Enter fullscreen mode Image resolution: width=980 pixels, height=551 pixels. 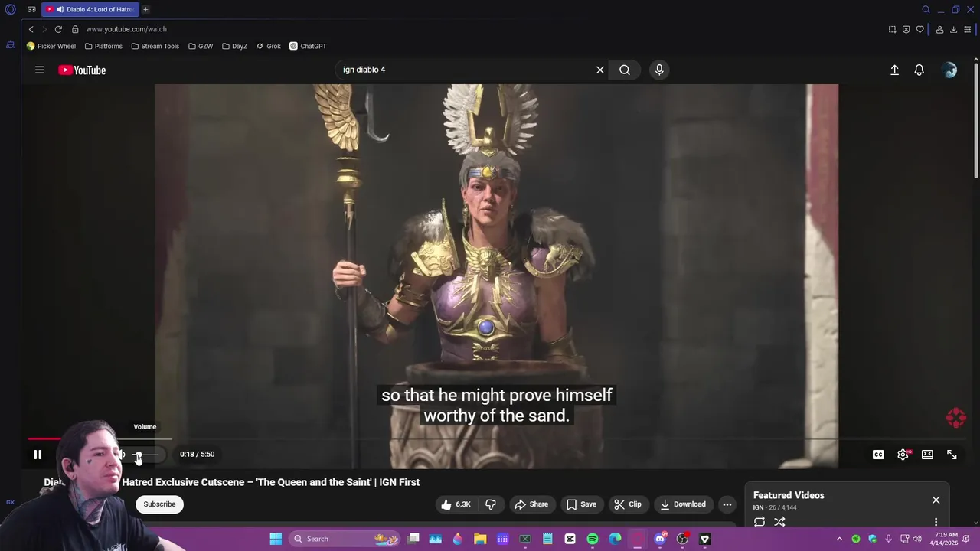(952, 455)
